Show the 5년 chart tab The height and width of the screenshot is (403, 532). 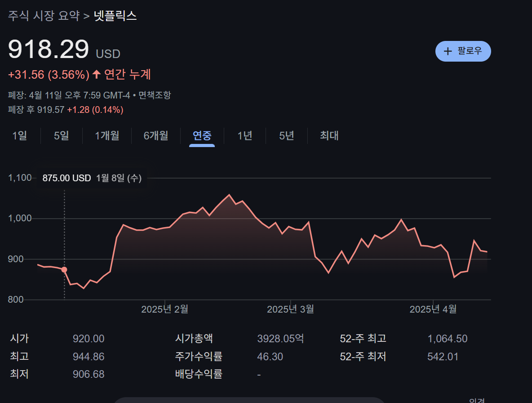tap(286, 135)
